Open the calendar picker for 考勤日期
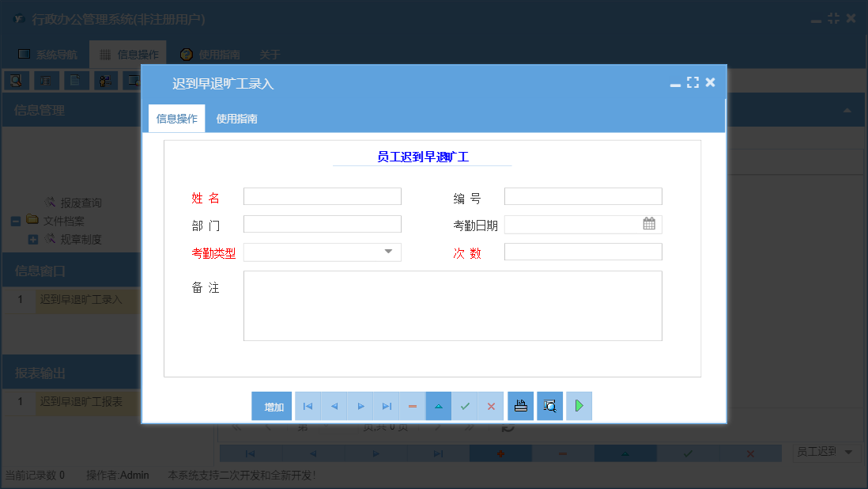Image resolution: width=868 pixels, height=489 pixels. coord(649,224)
